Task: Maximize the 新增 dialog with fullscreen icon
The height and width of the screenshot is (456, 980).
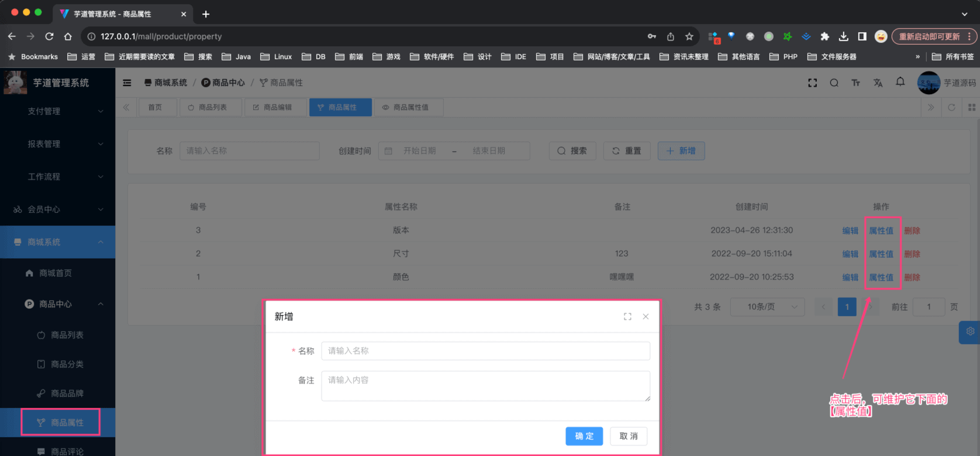Action: pyautogui.click(x=627, y=316)
